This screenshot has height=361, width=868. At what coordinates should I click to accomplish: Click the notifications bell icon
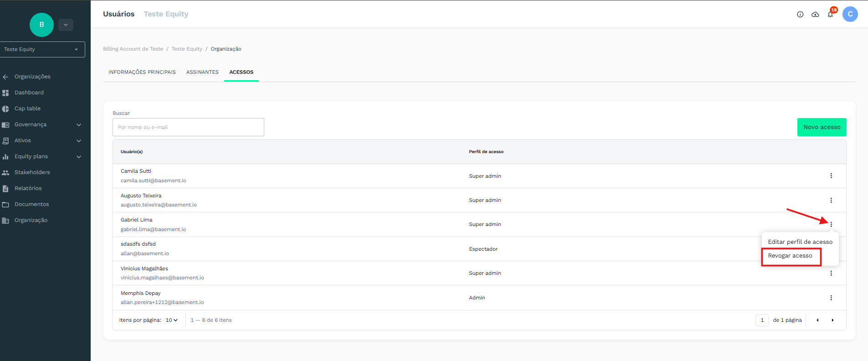point(830,15)
